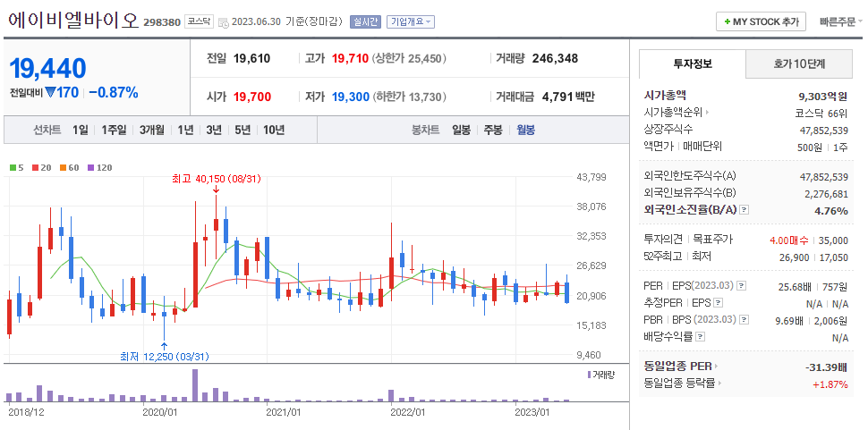Click the 거래량 value 246,348
This screenshot has height=430, width=868.
pyautogui.click(x=555, y=58)
